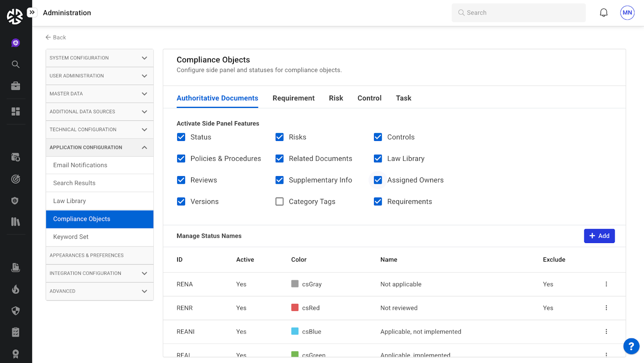Click the csRed color swatch
Screen dimensions: 644x363
295,308
